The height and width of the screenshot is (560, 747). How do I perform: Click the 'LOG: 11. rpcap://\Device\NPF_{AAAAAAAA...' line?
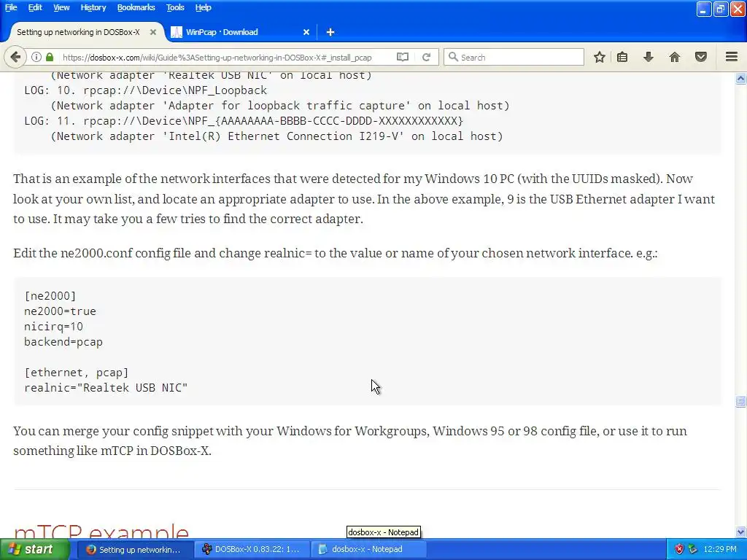coord(244,121)
